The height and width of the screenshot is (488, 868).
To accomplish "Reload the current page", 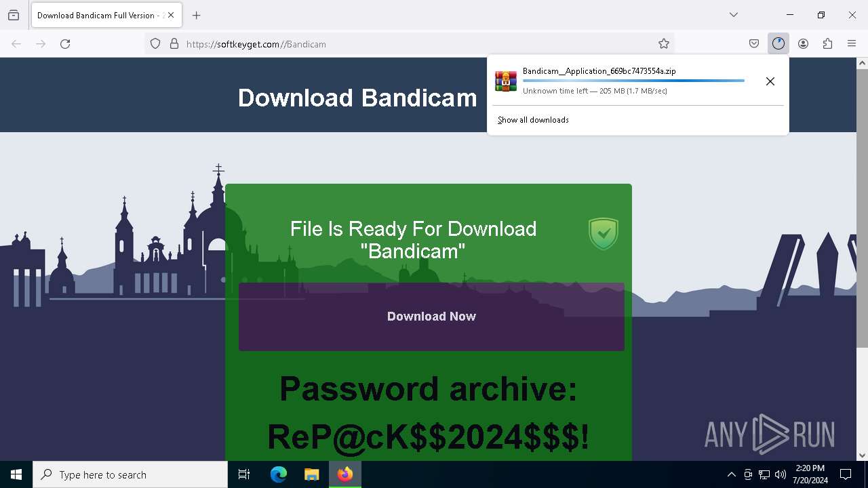I will click(65, 43).
